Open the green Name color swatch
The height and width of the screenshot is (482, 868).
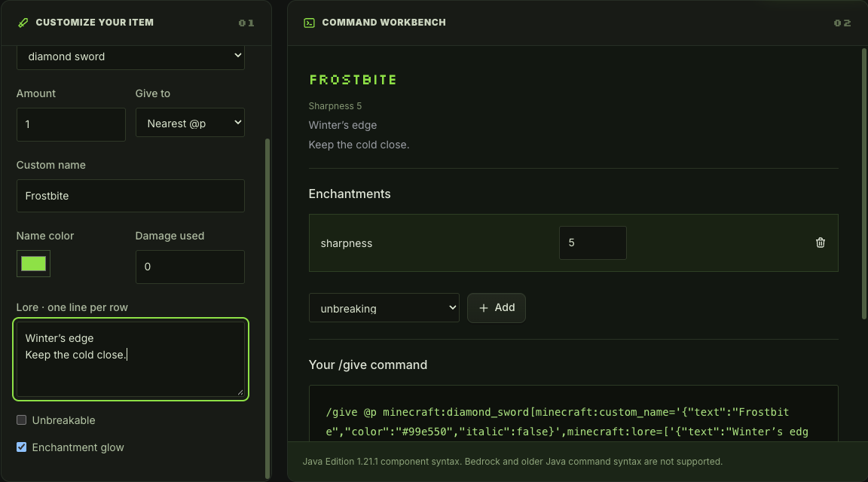coord(33,264)
